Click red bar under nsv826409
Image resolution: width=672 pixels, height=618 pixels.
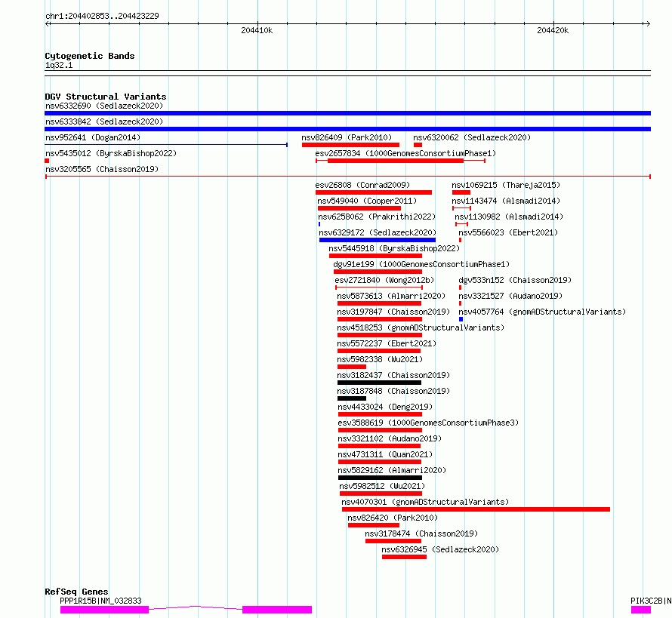click(x=350, y=145)
